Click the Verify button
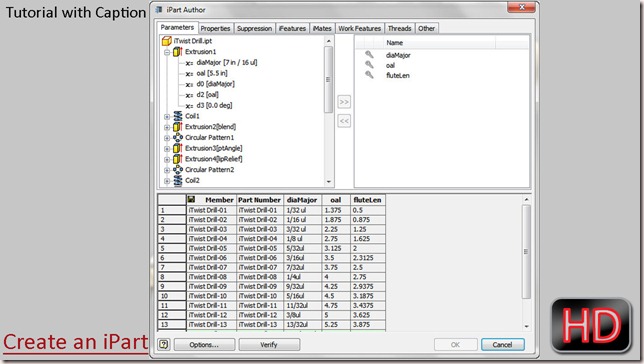The height and width of the screenshot is (364, 644). pyautogui.click(x=269, y=344)
